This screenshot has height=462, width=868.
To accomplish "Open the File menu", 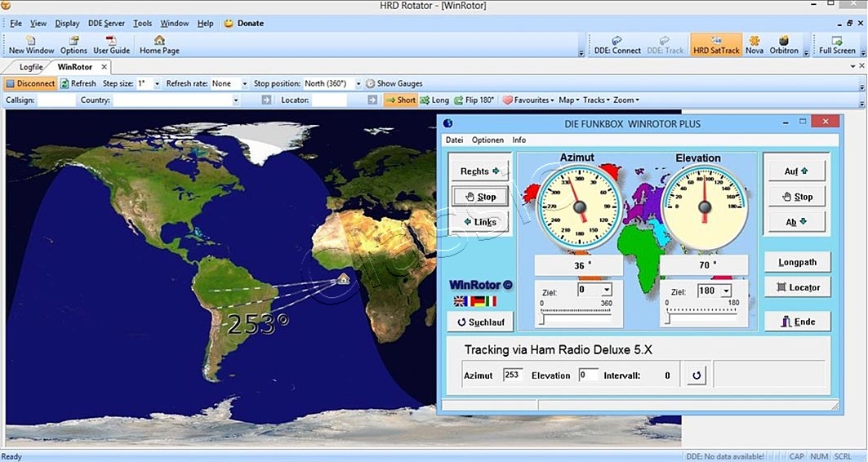I will click(x=16, y=23).
